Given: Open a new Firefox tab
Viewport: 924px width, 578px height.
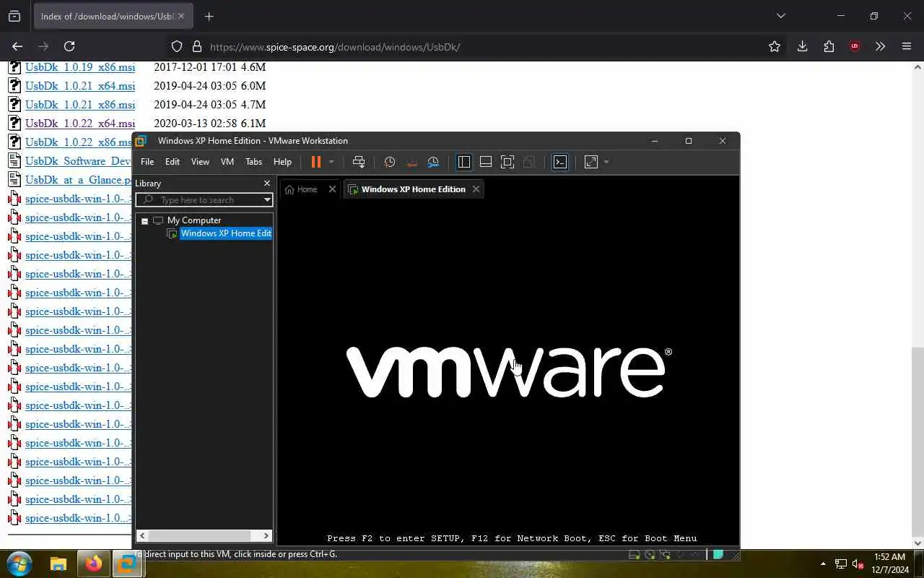Looking at the screenshot, I should tap(209, 16).
